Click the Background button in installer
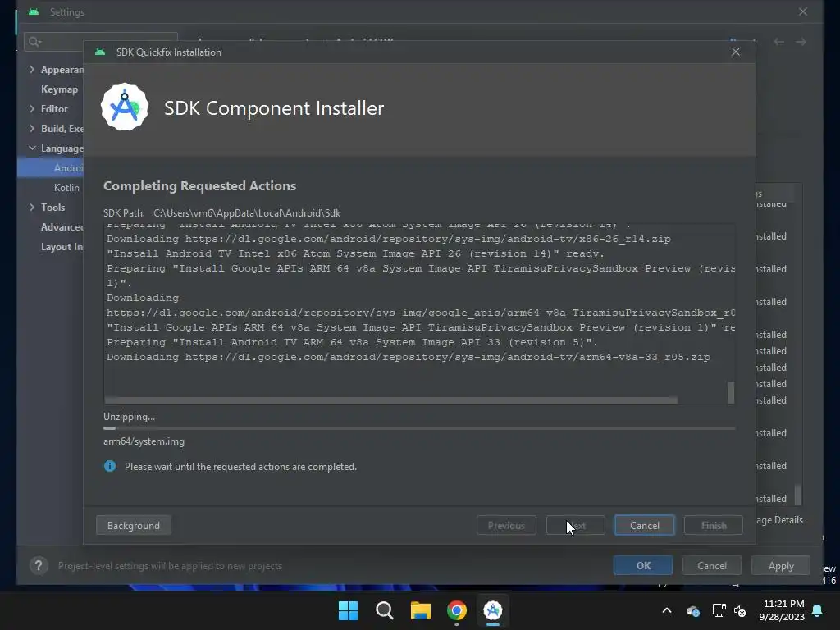840x630 pixels. [x=134, y=526]
